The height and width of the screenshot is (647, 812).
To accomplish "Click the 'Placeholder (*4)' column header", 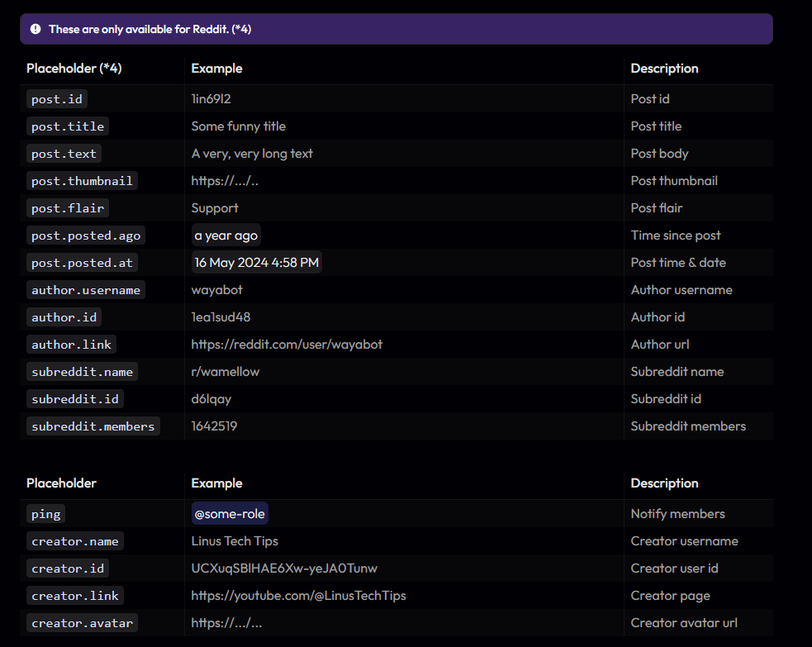I will click(74, 69).
